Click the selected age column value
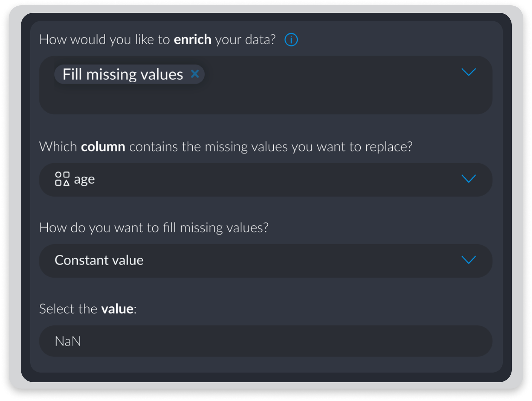 pos(84,180)
